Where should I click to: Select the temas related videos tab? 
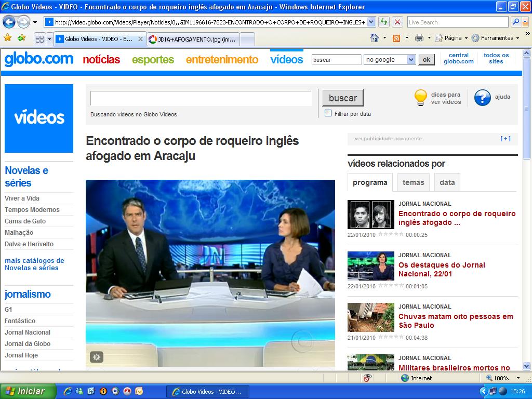pyautogui.click(x=413, y=182)
